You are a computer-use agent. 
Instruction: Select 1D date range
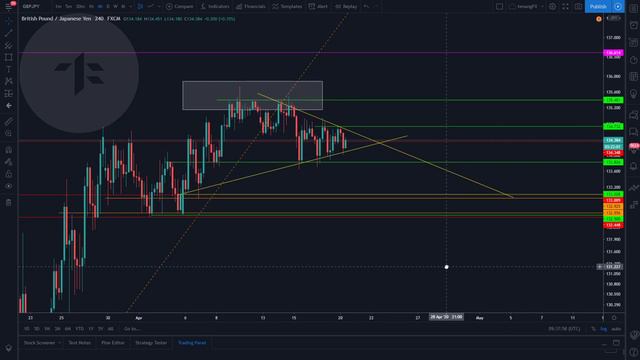pos(27,329)
